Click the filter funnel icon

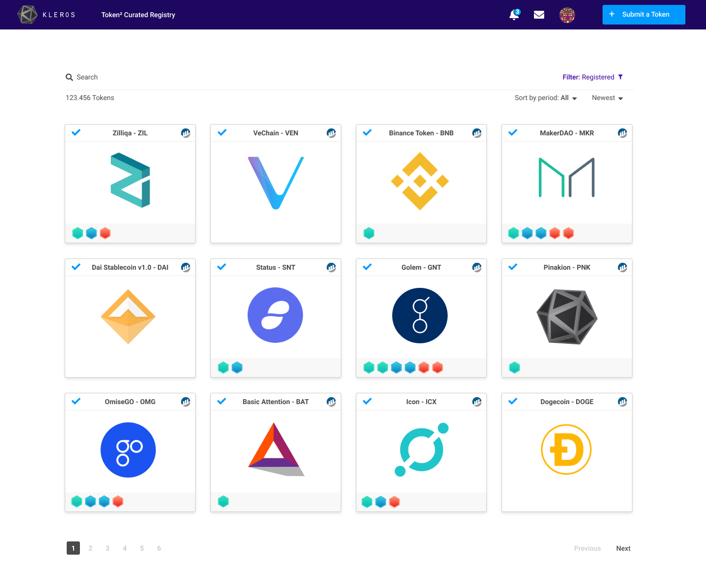point(620,77)
